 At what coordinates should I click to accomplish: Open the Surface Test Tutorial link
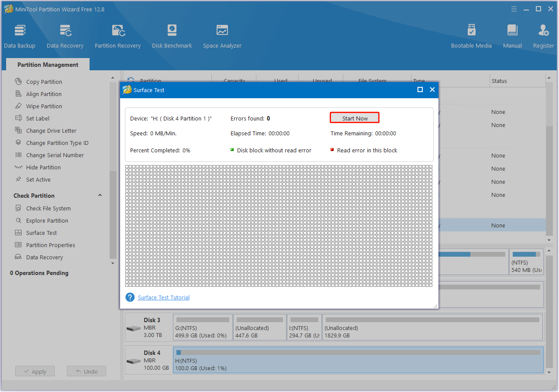coord(164,297)
